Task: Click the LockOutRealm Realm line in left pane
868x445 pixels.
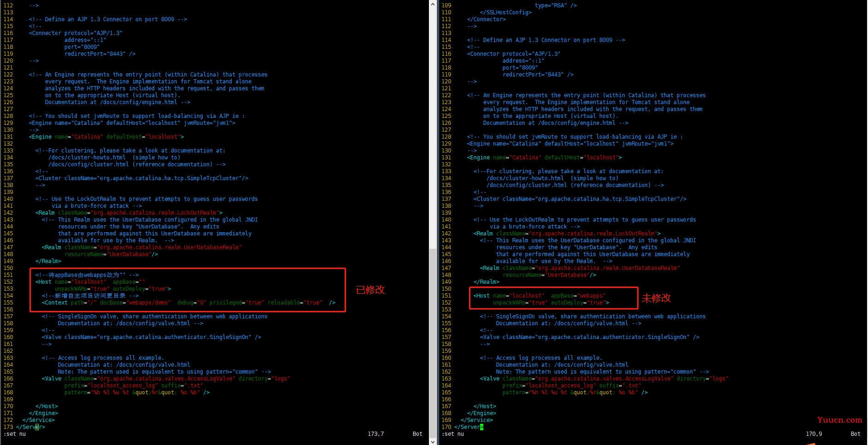Action: coord(129,213)
